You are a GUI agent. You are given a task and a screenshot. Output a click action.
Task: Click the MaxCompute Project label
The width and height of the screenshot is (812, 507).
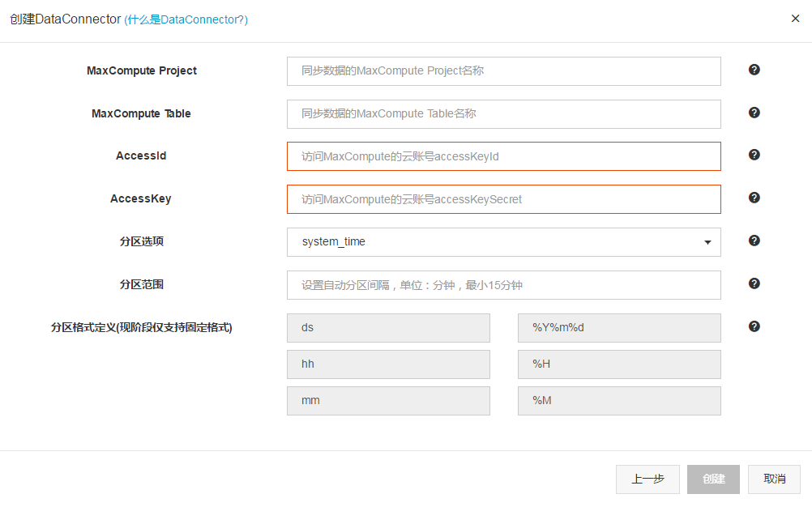141,71
